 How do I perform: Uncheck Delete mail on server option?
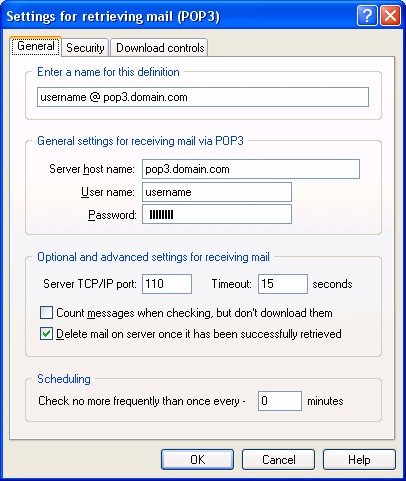46,334
